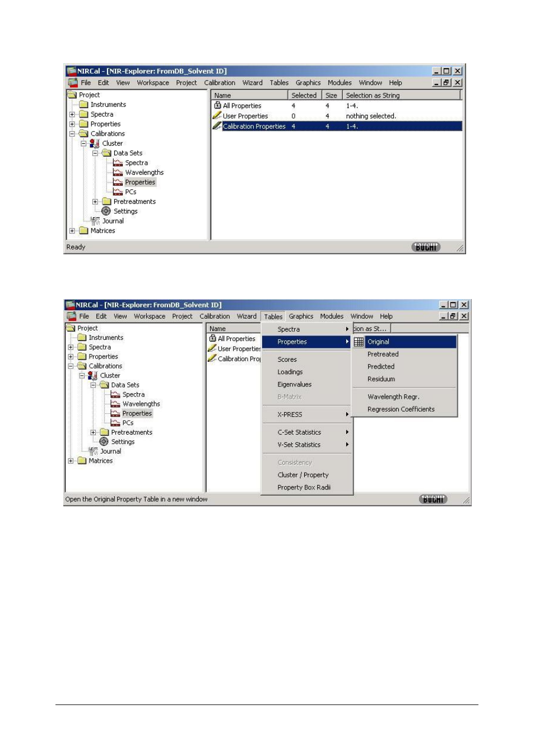Collapse Data Sets node in upper tree
Screen dimensions: 535x756
95,153
